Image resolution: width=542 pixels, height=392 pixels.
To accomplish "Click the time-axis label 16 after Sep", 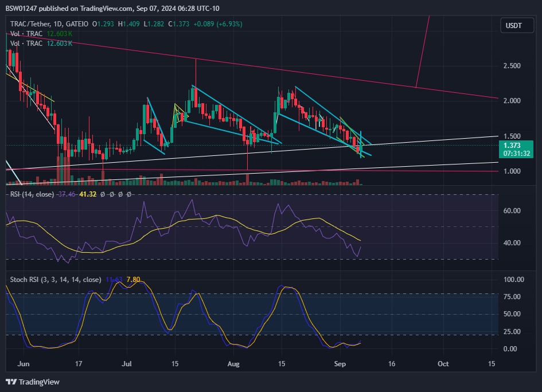I will tap(391, 364).
